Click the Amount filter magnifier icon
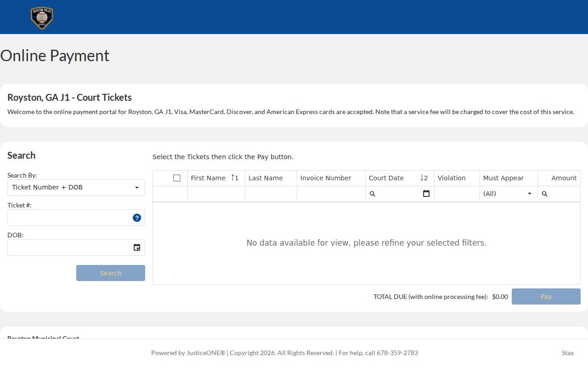Image resolution: width=588 pixels, height=368 pixels. [x=545, y=194]
